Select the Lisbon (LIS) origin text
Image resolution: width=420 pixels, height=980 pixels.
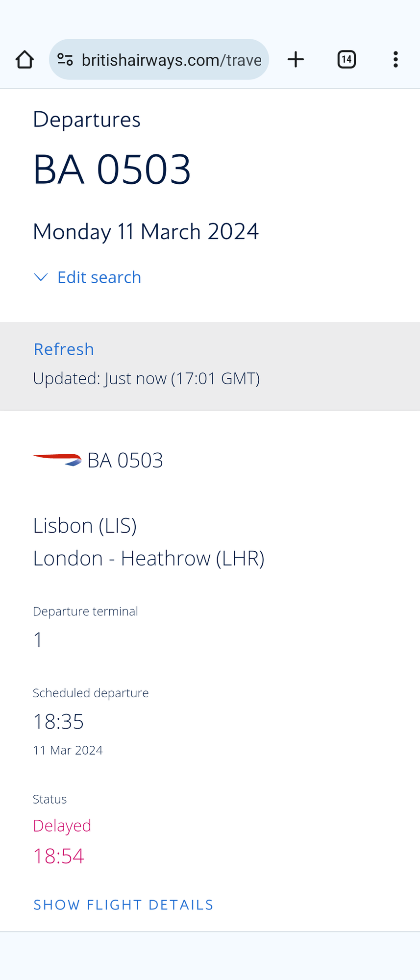pos(85,526)
